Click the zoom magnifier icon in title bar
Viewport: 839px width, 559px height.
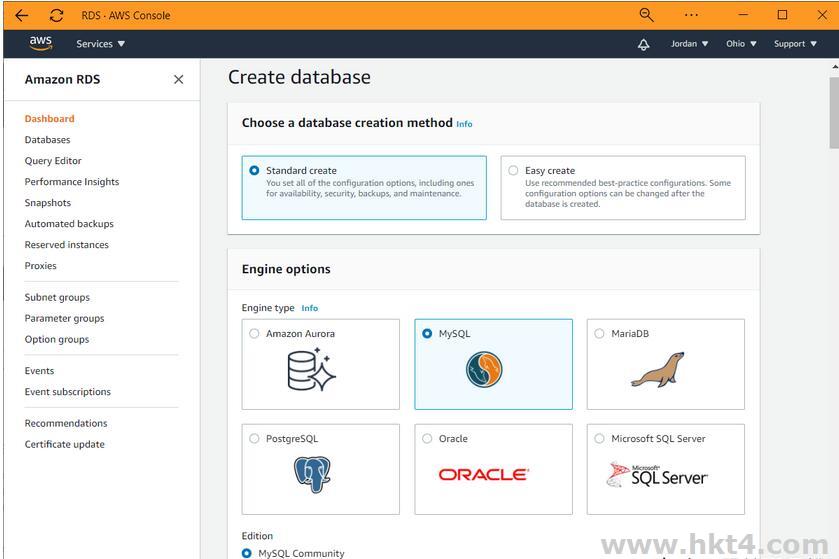tap(646, 15)
